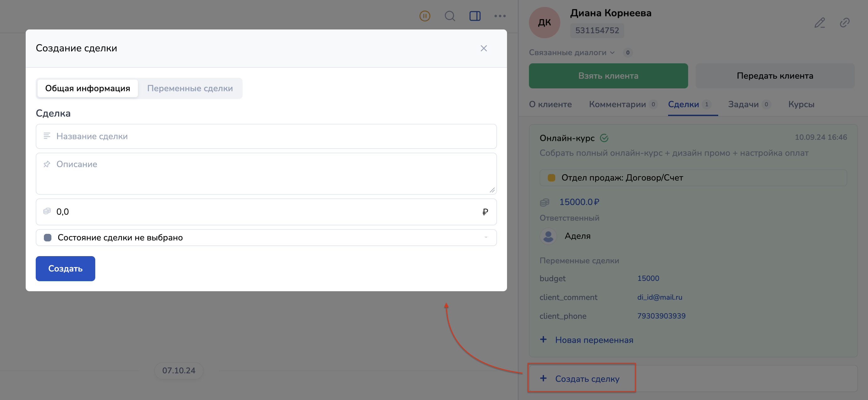Close the deal creation dialog

tap(484, 48)
